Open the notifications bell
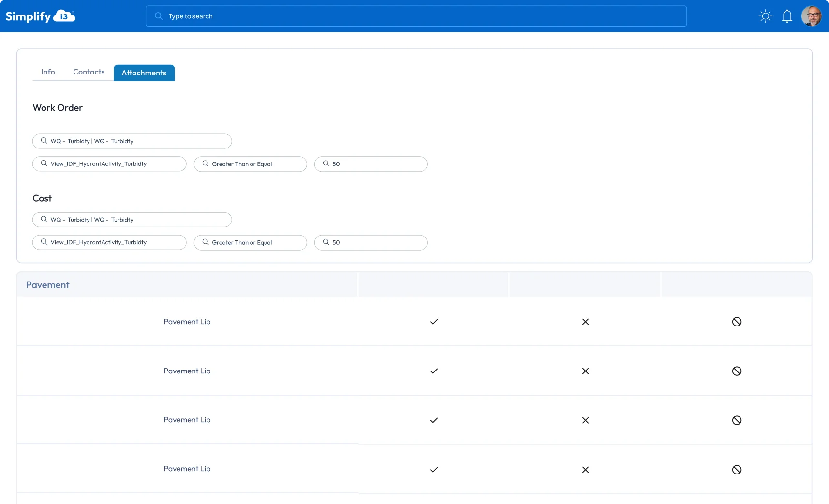The width and height of the screenshot is (829, 504). pos(787,16)
